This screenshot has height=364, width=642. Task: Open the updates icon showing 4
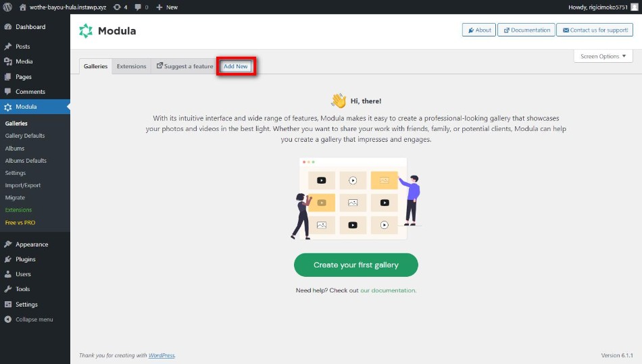121,7
